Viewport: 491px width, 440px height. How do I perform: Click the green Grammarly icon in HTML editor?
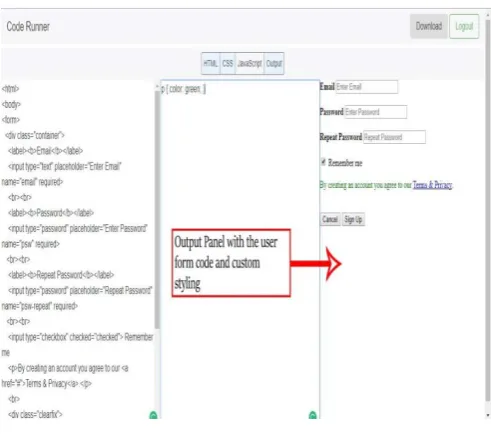pyautogui.click(x=153, y=415)
